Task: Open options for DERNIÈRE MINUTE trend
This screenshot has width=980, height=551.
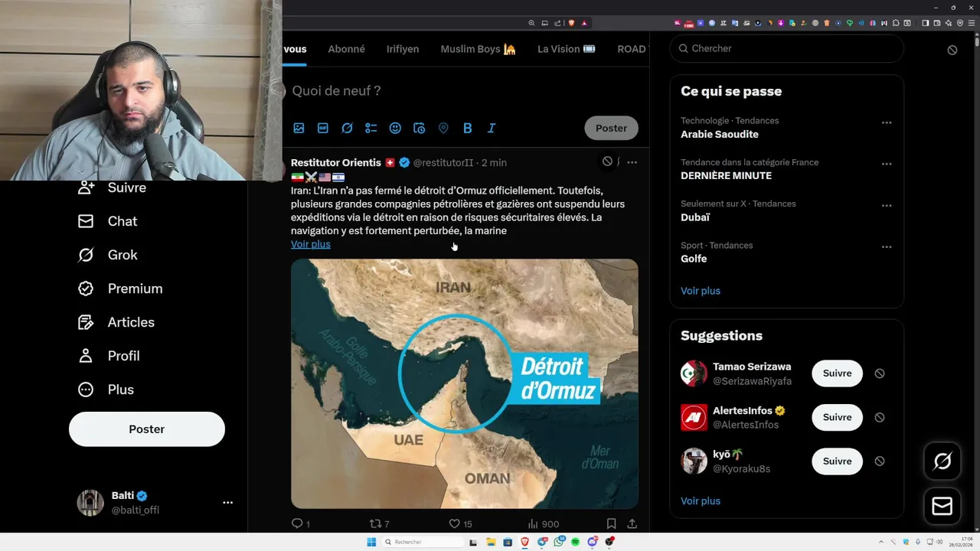Action: [887, 164]
